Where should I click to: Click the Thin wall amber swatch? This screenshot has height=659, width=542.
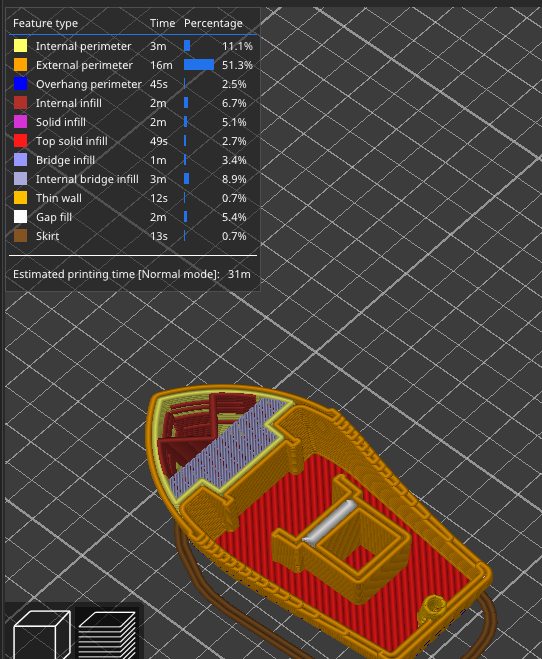21,198
